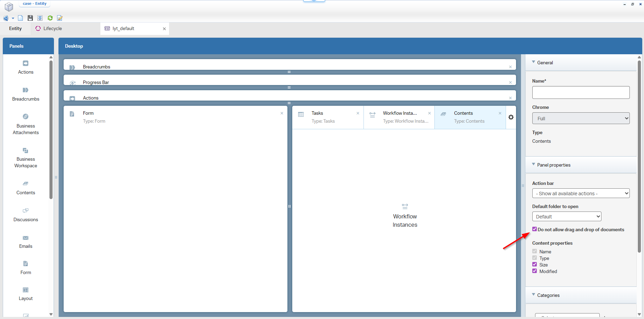This screenshot has width=644, height=319.
Task: Toggle the Modified content property checkbox
Action: (534, 271)
